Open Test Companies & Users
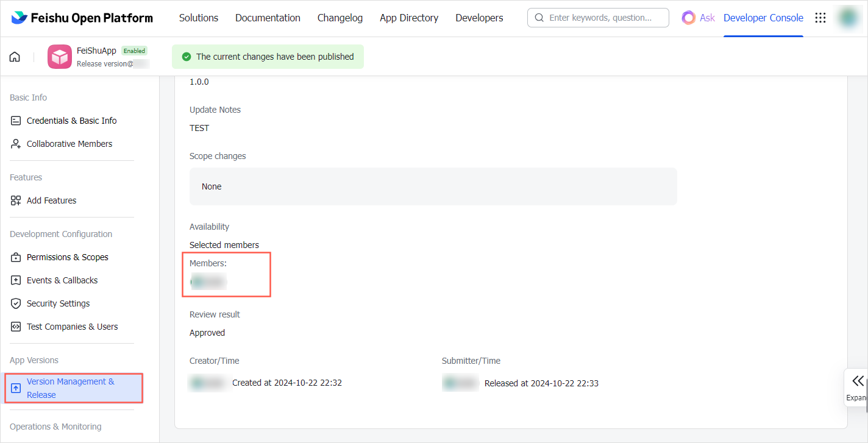Viewport: 868px width, 443px height. coord(72,327)
